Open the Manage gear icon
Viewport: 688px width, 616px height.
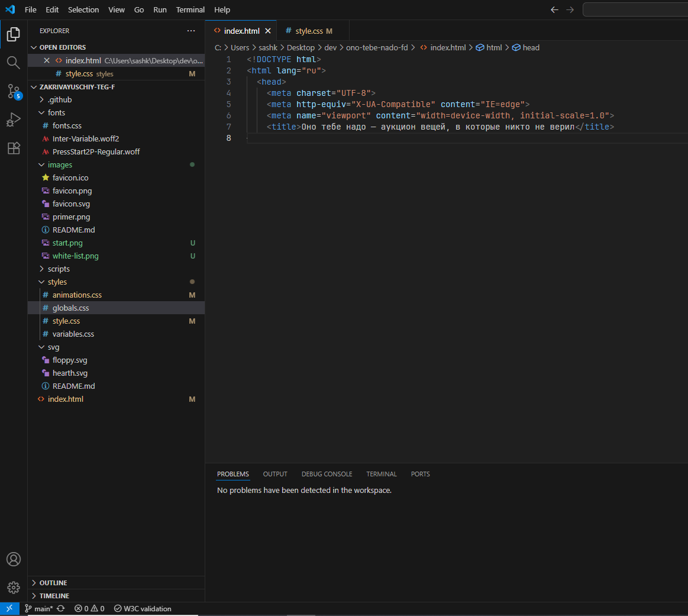click(14, 587)
